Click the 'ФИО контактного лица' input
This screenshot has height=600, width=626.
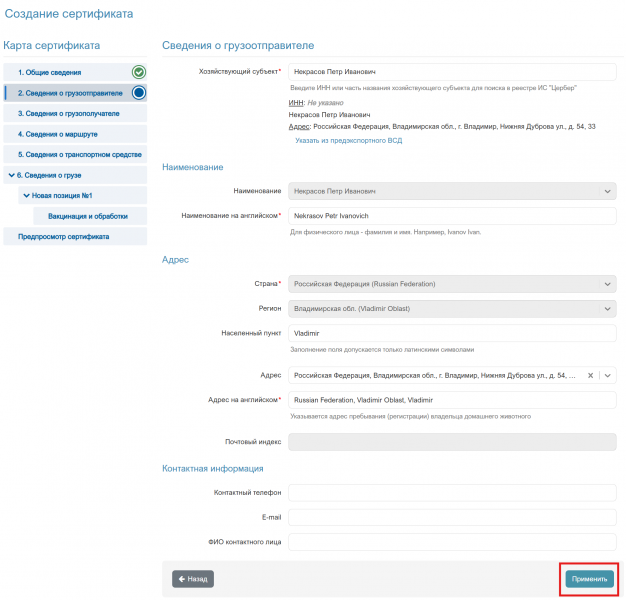tap(452, 542)
